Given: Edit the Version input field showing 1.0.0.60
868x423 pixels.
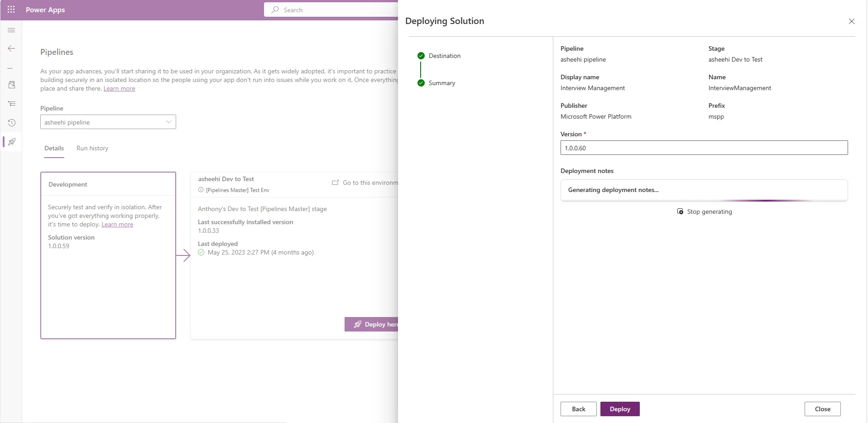Looking at the screenshot, I should 704,148.
